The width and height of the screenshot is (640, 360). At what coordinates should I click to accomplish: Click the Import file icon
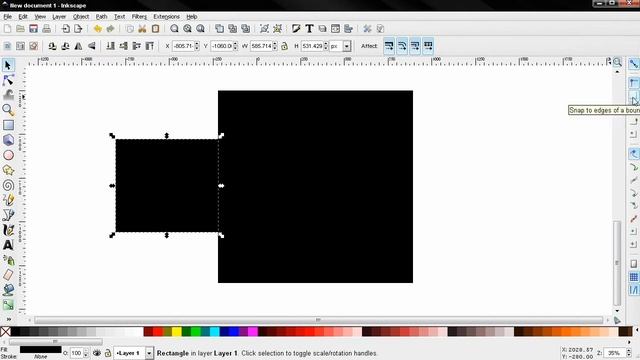(65, 29)
